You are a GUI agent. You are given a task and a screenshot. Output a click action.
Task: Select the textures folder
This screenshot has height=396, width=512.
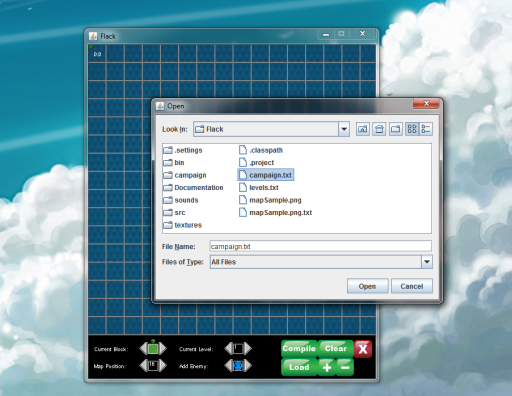(182, 225)
